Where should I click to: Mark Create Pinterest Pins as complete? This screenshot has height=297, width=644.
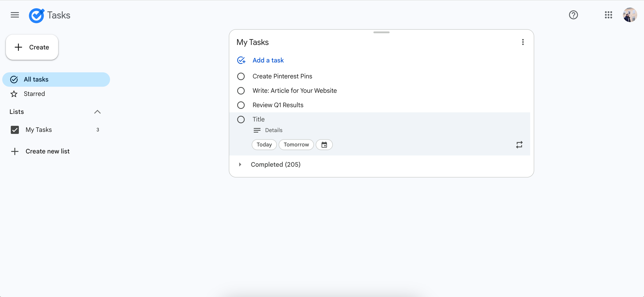click(241, 76)
